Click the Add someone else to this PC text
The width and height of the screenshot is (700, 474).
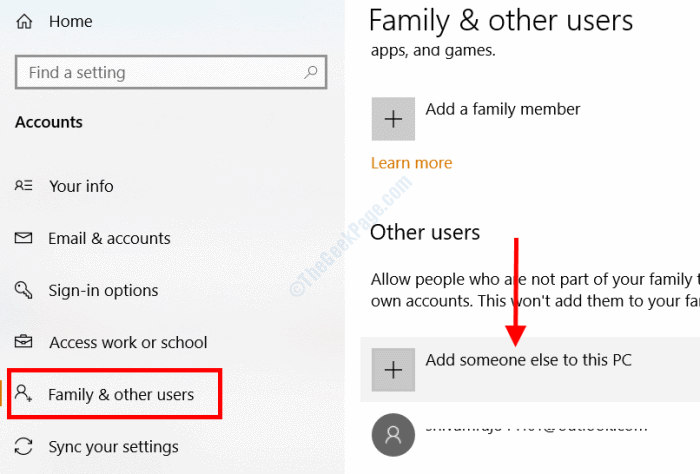pyautogui.click(x=528, y=360)
